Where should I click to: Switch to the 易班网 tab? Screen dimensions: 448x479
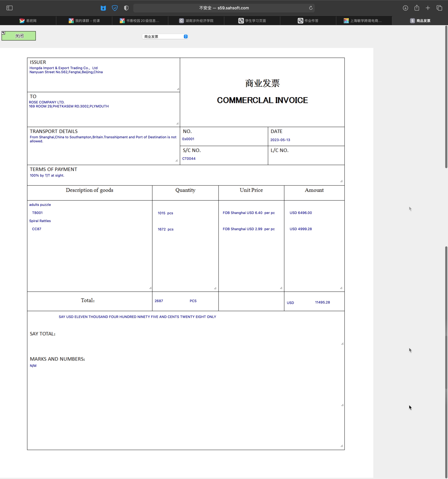tap(28, 21)
